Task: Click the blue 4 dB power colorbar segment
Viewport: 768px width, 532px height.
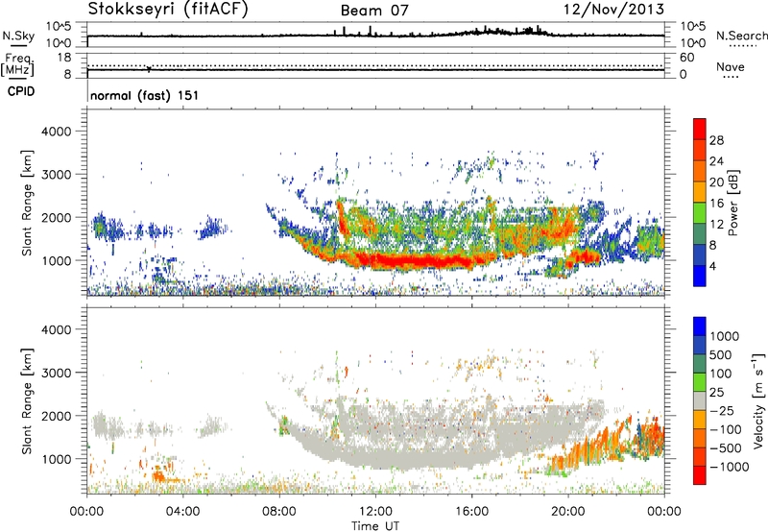Action: click(x=700, y=276)
